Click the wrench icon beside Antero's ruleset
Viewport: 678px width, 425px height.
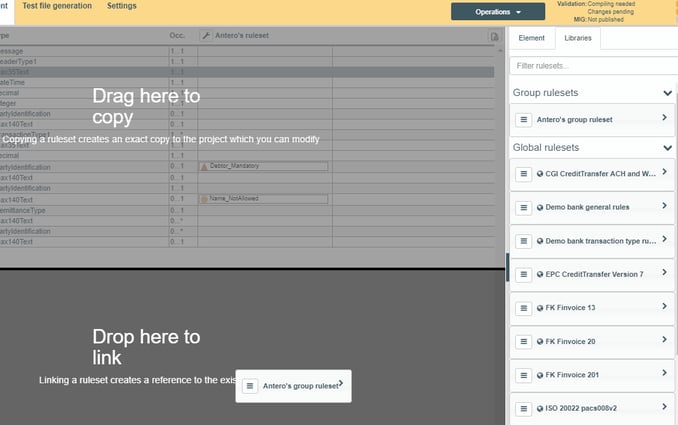pyautogui.click(x=206, y=35)
